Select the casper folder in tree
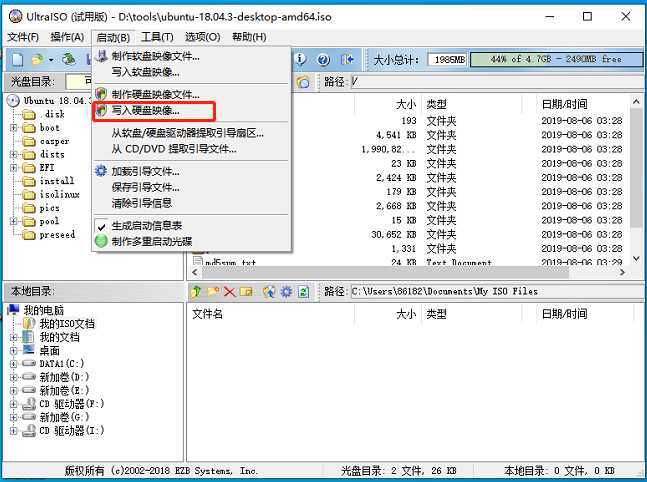Image resolution: width=647 pixels, height=482 pixels. pyautogui.click(x=54, y=141)
